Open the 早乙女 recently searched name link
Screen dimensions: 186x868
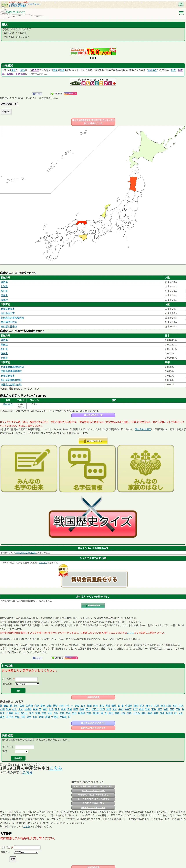pos(95,709)
